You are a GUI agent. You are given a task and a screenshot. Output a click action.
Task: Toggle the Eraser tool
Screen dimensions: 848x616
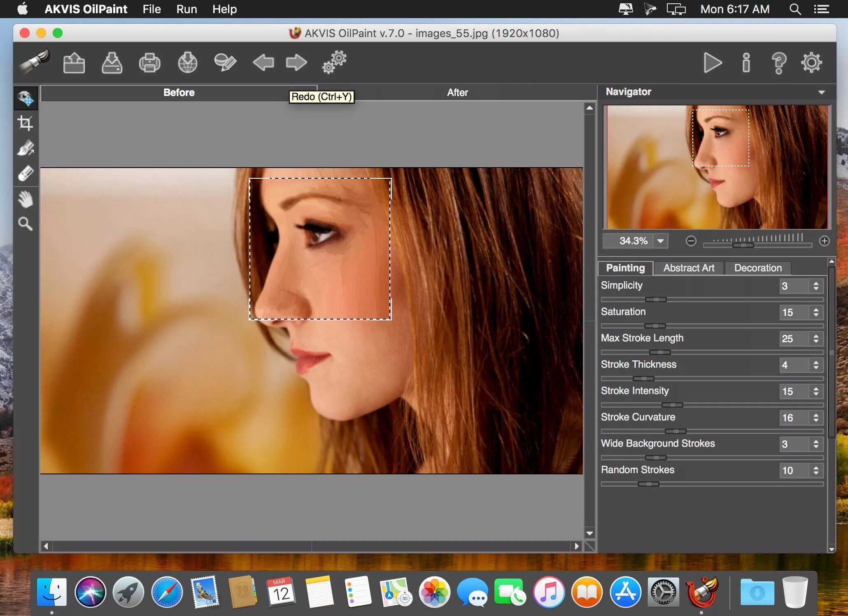click(26, 174)
